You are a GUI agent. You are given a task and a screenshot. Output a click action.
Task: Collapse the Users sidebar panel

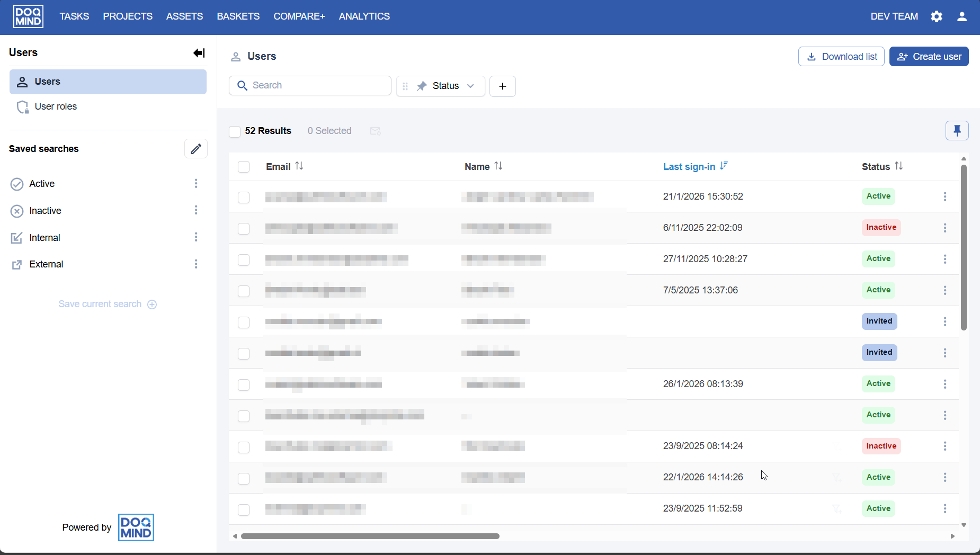pos(199,53)
